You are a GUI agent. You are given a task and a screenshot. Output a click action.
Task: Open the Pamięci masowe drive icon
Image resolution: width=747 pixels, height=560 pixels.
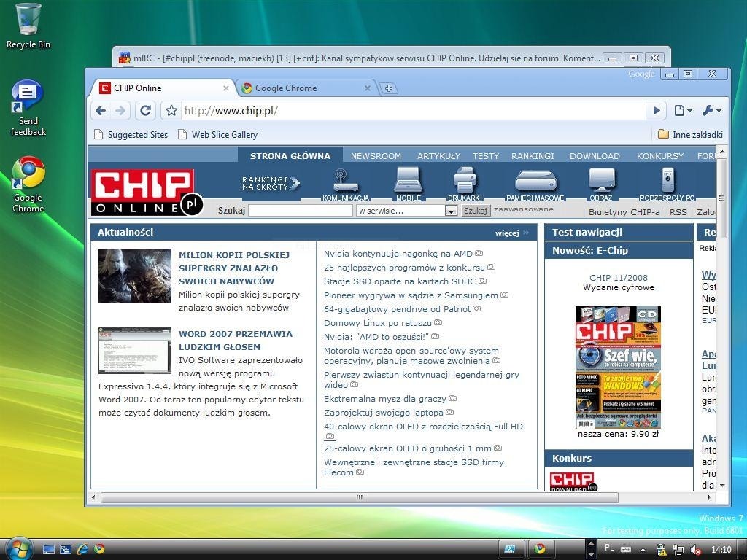(x=535, y=180)
